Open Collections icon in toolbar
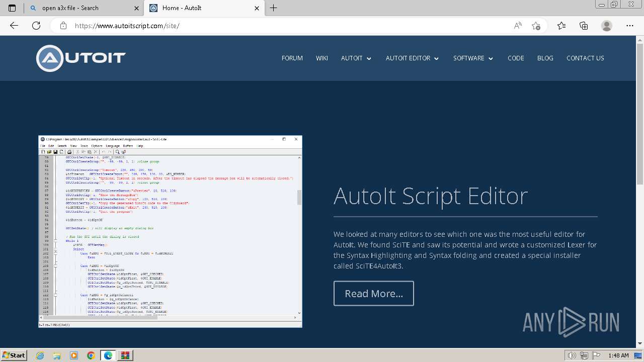 coord(584,26)
